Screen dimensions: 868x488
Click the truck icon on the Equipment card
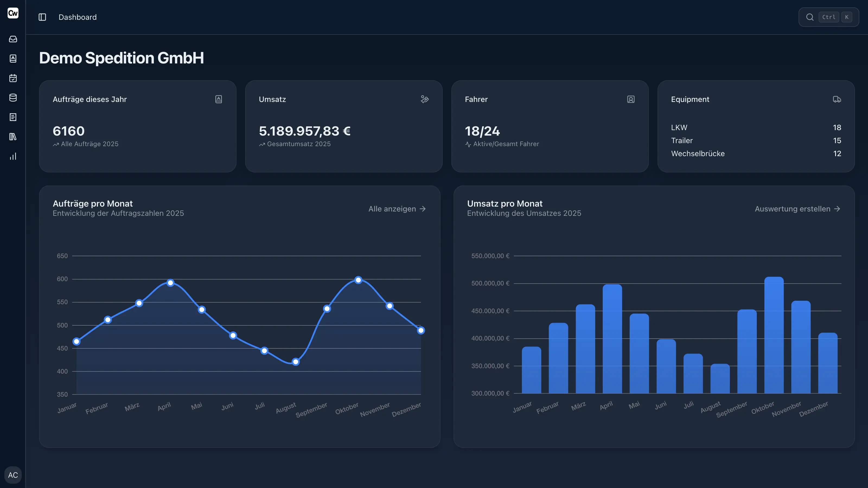(x=837, y=99)
